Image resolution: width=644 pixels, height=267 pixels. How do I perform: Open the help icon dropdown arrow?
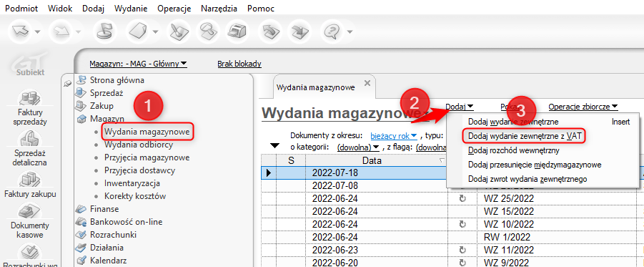click(x=349, y=31)
